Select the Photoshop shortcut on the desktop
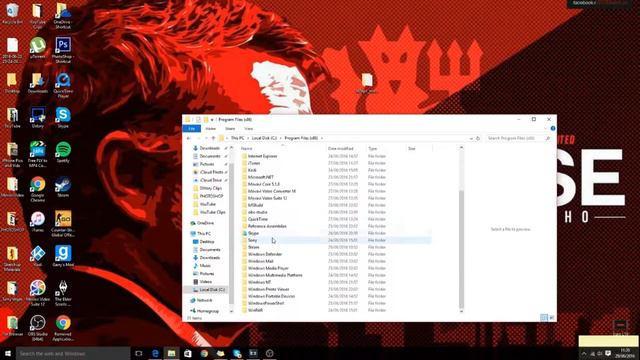The image size is (640, 360). click(63, 50)
